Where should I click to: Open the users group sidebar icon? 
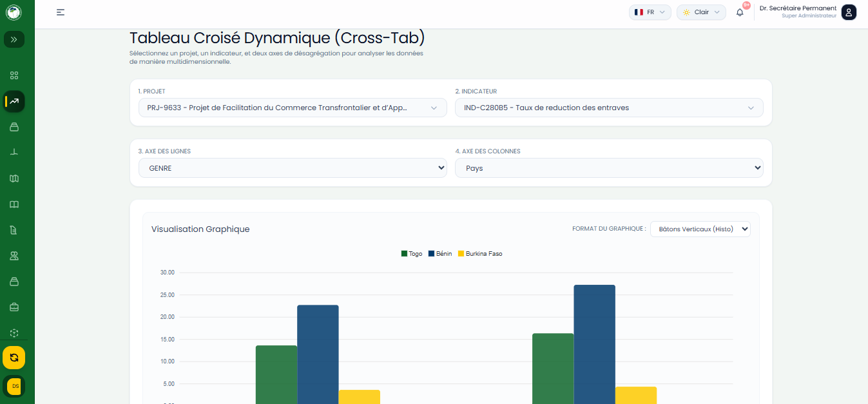click(14, 256)
